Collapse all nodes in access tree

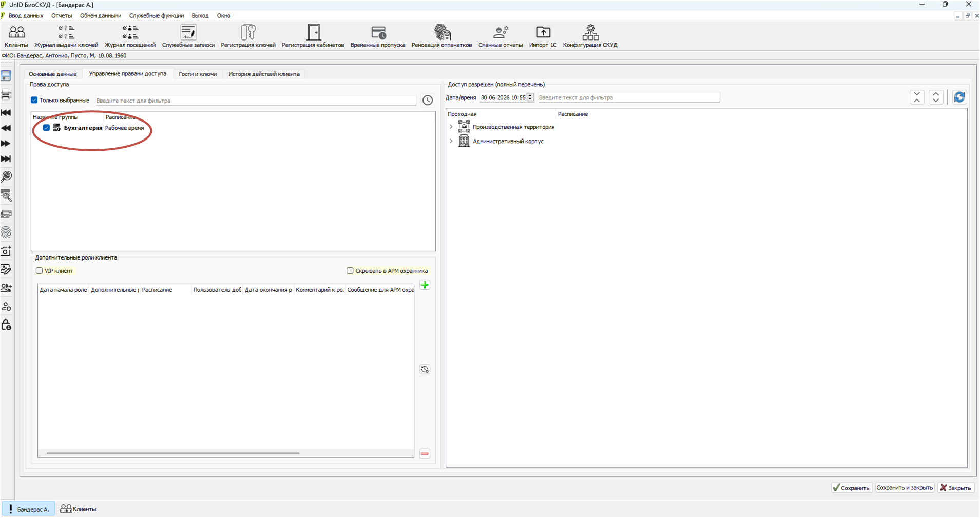(x=917, y=97)
